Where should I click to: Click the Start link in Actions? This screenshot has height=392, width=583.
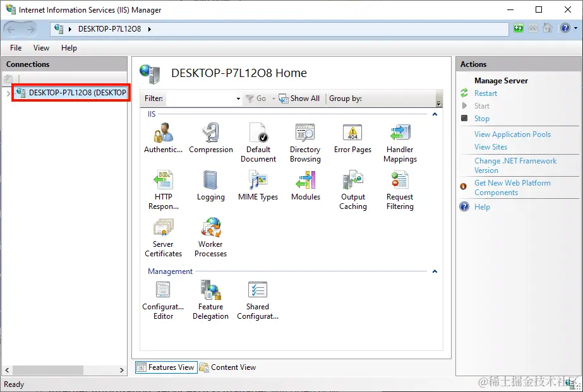[x=481, y=106]
